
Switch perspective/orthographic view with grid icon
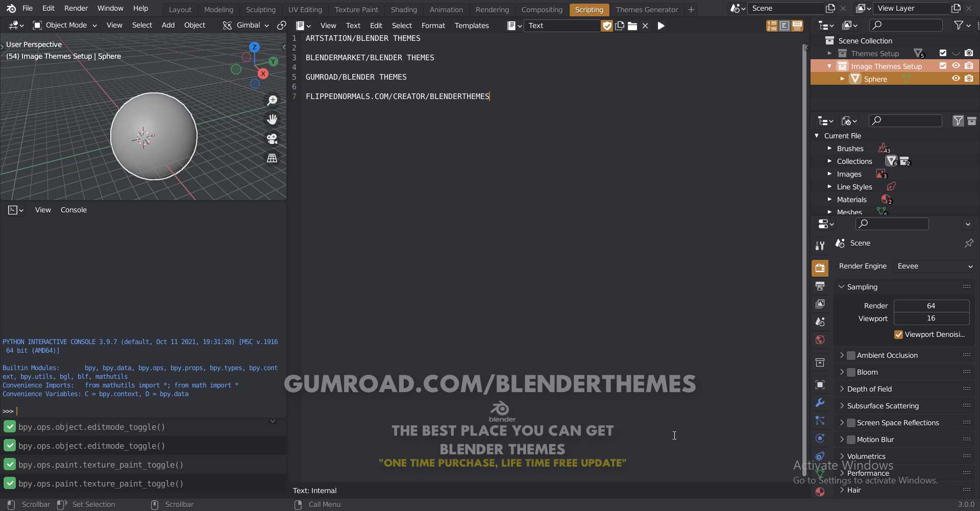272,158
